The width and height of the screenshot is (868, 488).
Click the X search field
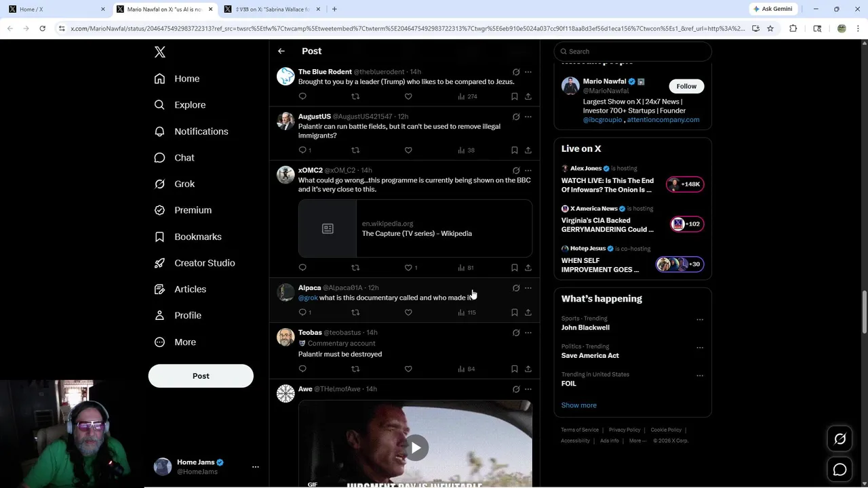point(633,52)
